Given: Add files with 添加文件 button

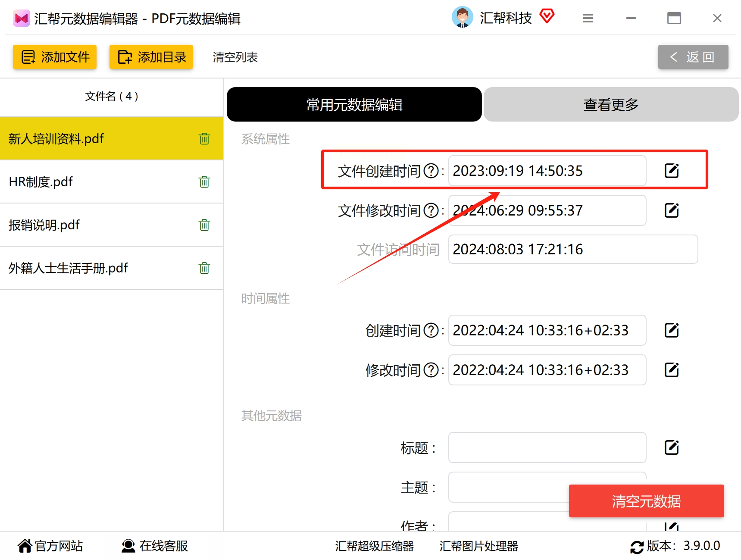Looking at the screenshot, I should (x=55, y=57).
